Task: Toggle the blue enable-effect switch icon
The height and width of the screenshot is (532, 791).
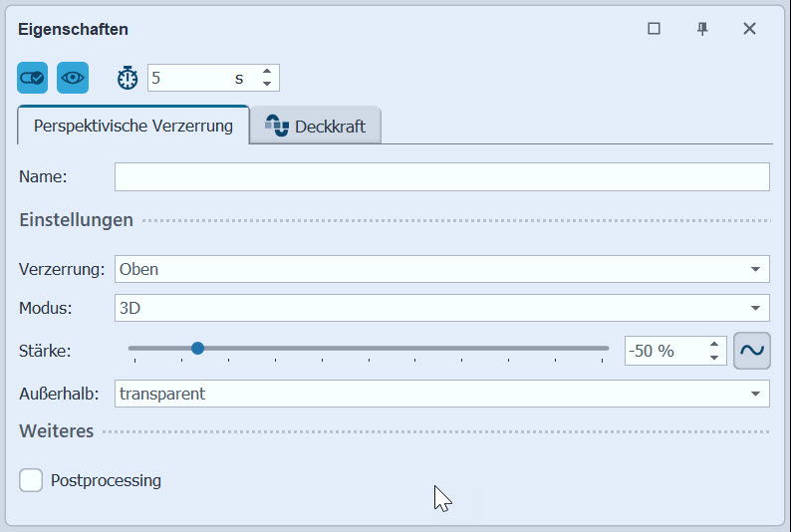Action: (x=33, y=77)
